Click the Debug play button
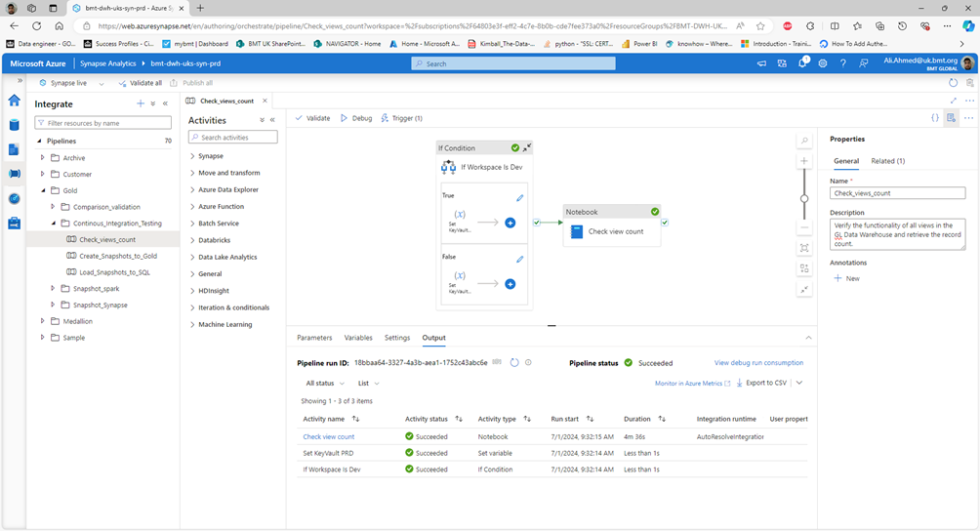Screen dimensions: 980x531 click(356, 118)
